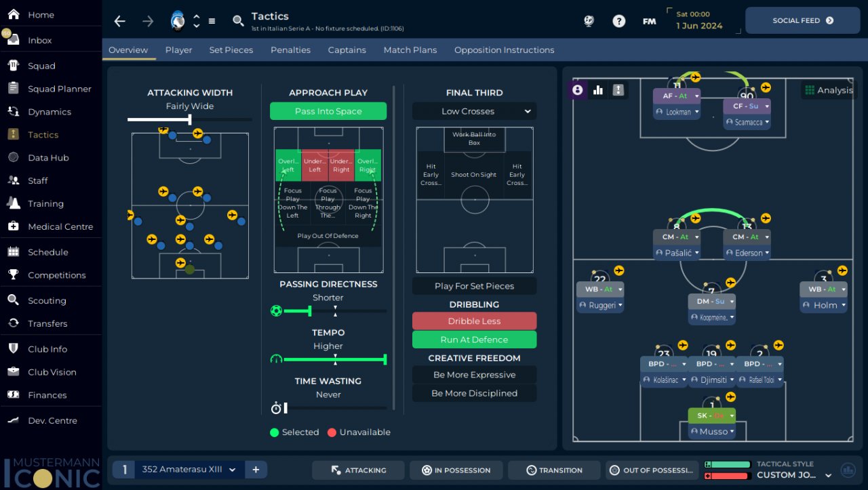Open the Data Hub icon
This screenshot has width=868, height=490.
[14, 157]
